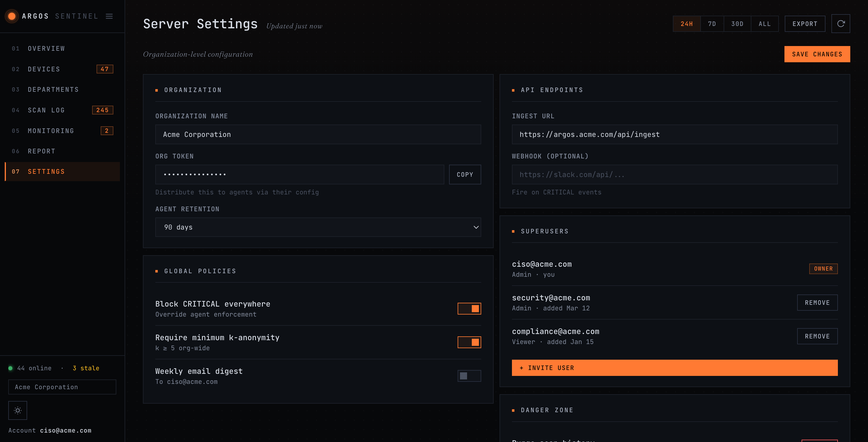
Task: Click the Scan Log count badge 245
Action: point(102,110)
